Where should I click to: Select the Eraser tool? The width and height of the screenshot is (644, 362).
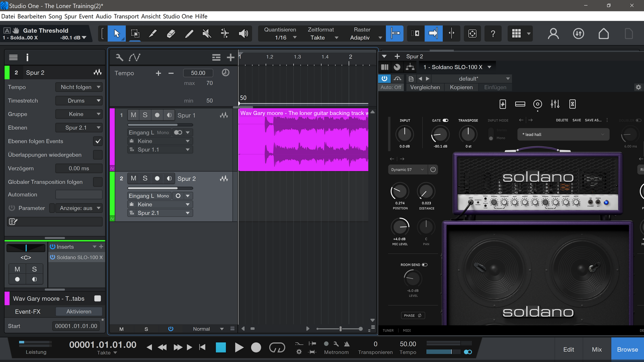pos(171,34)
